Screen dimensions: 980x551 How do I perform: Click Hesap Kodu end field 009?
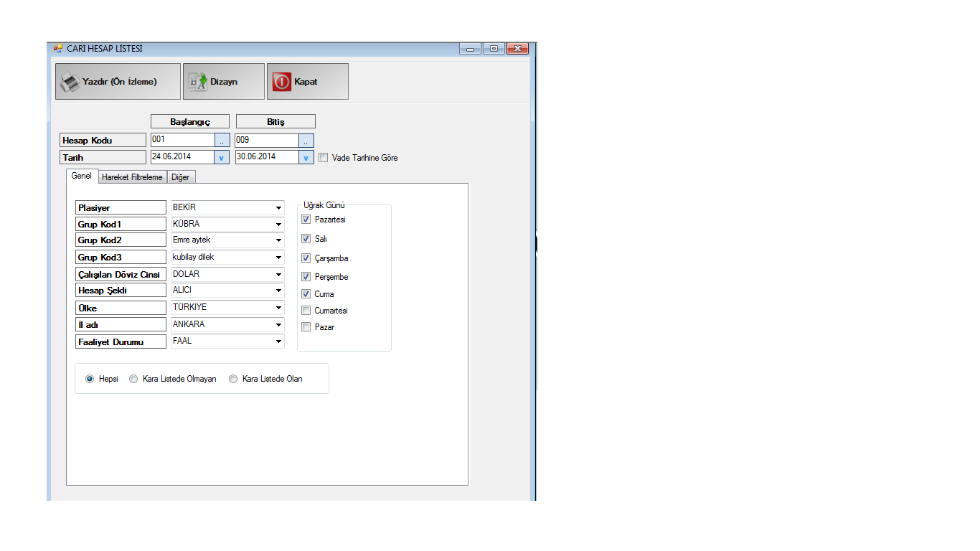[x=267, y=141]
